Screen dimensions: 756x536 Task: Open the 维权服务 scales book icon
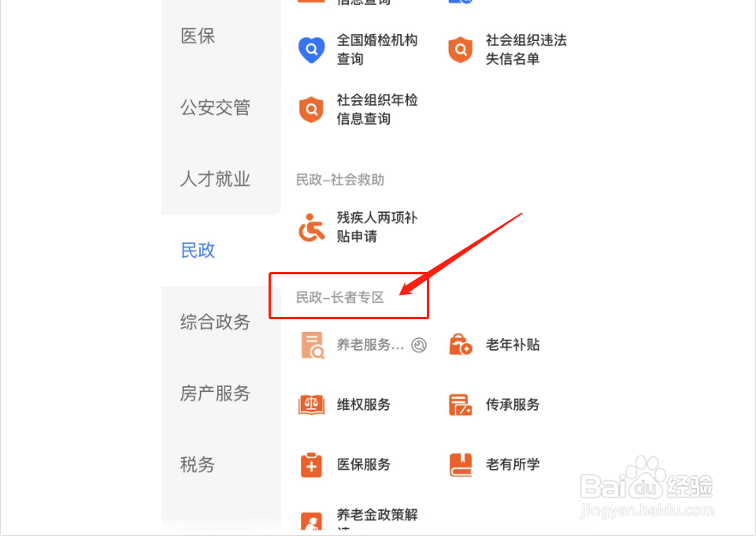312,405
